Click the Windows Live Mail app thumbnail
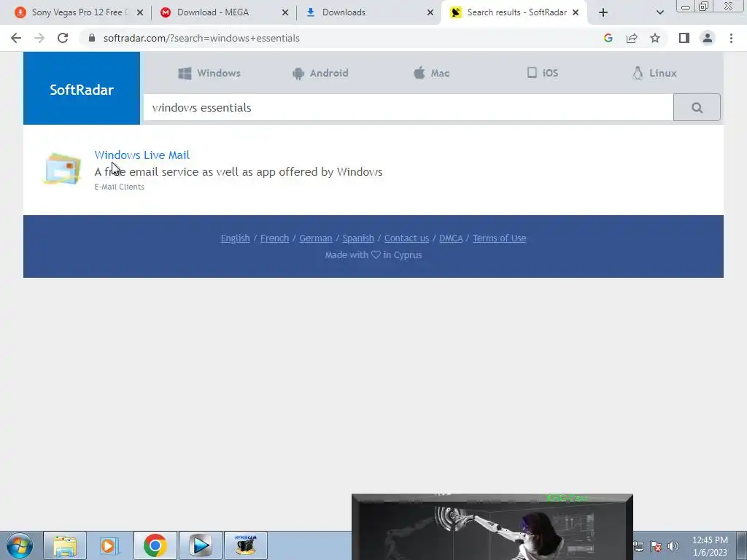This screenshot has width=747, height=560. point(62,168)
